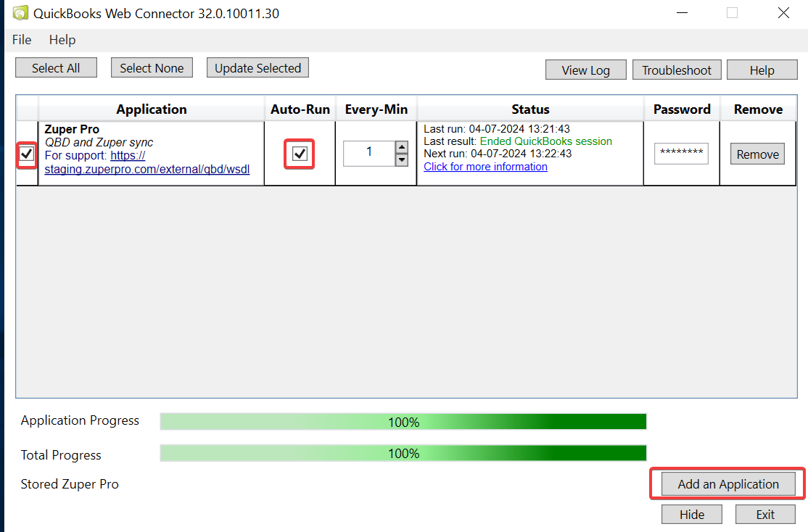Click the Password field for Zuper Pro

[x=681, y=154]
